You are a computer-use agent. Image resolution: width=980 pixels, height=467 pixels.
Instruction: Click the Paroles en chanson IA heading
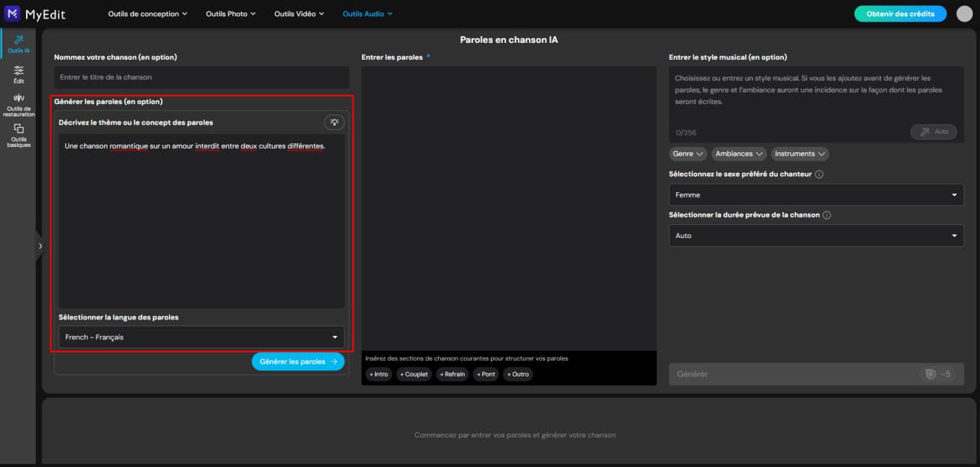pyautogui.click(x=509, y=40)
